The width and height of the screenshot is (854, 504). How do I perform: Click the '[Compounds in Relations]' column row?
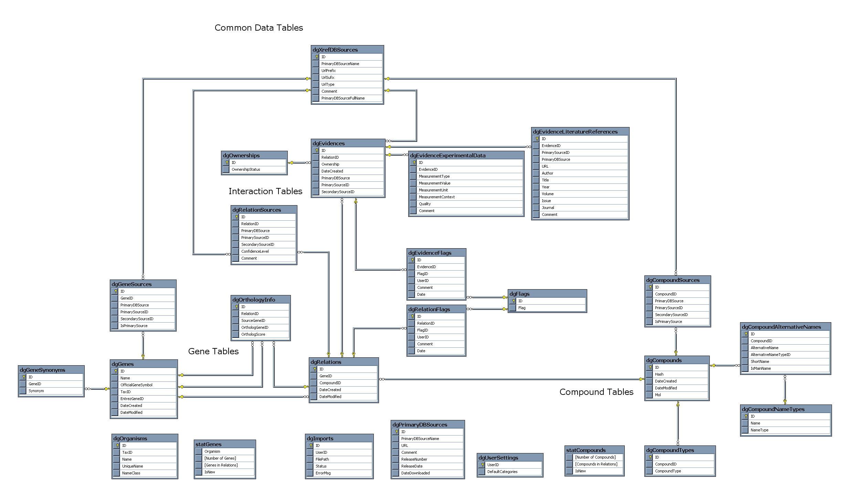coord(594,464)
